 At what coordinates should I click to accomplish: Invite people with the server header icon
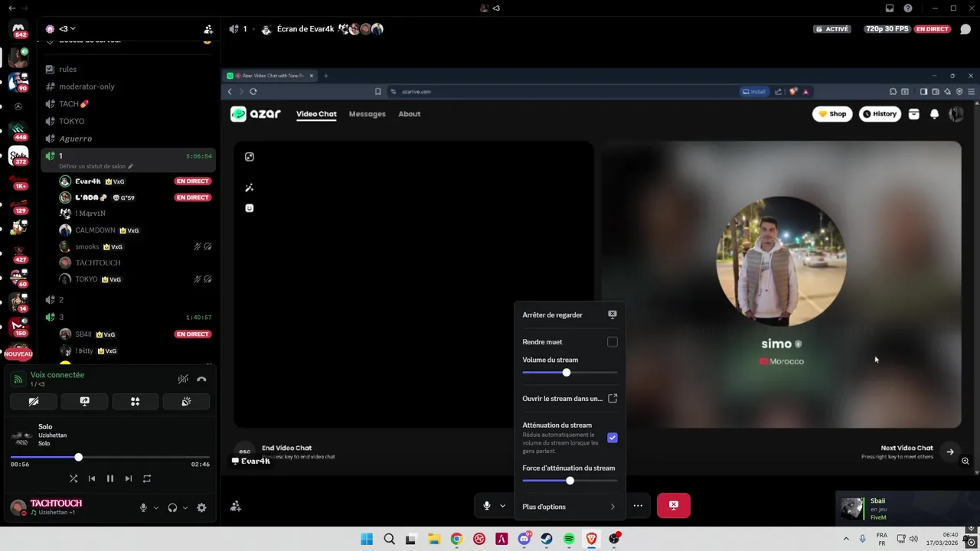[x=208, y=29]
